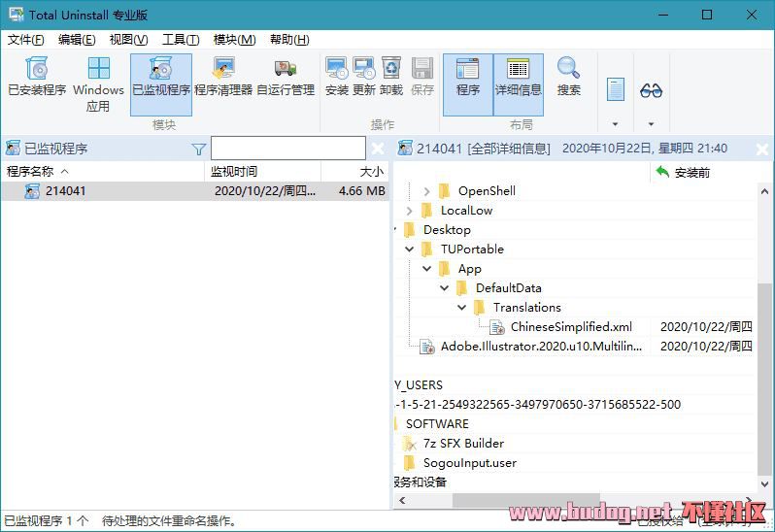Click the 已监视程序 panel header icon
This screenshot has height=532, width=775.
click(13, 149)
